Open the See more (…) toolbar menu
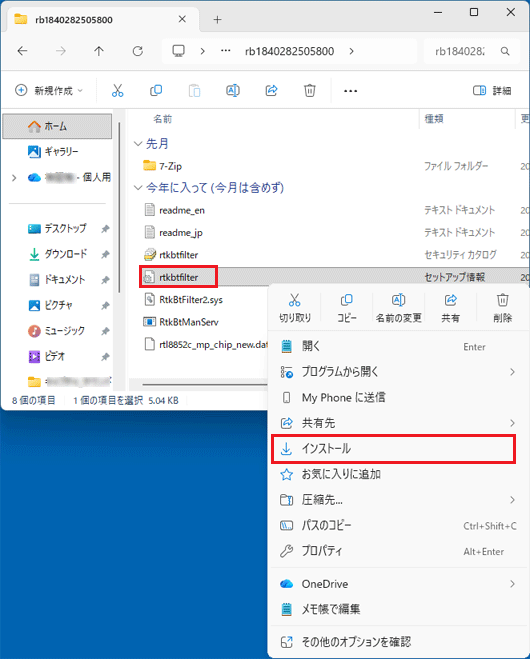Viewport: 530px width, 659px height. [x=351, y=91]
